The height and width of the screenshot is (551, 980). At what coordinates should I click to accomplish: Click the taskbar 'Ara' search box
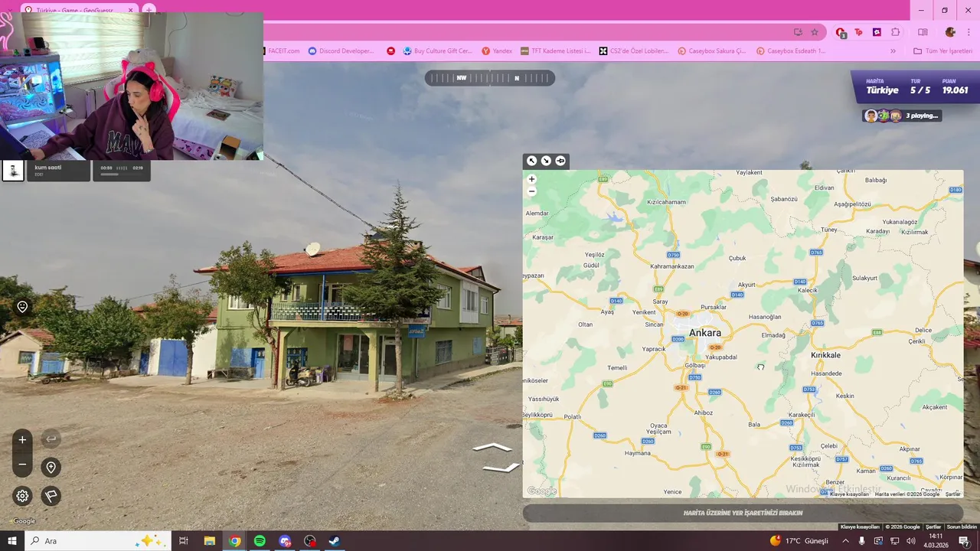98,541
